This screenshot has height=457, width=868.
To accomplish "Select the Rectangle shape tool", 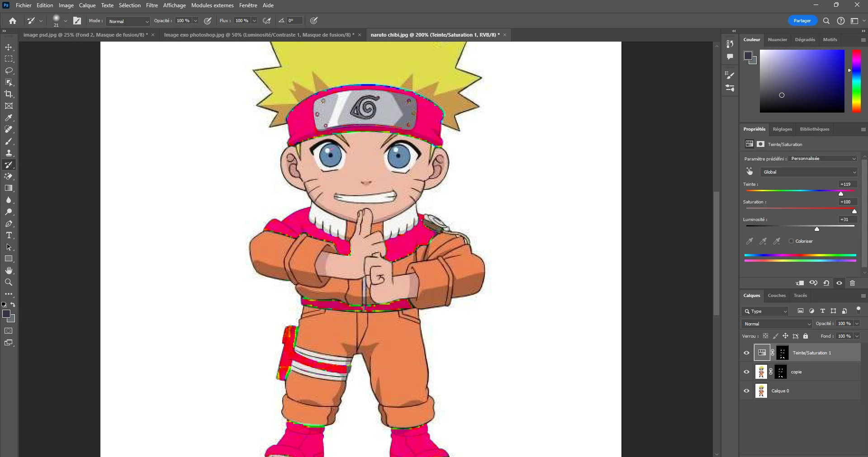I will [9, 259].
